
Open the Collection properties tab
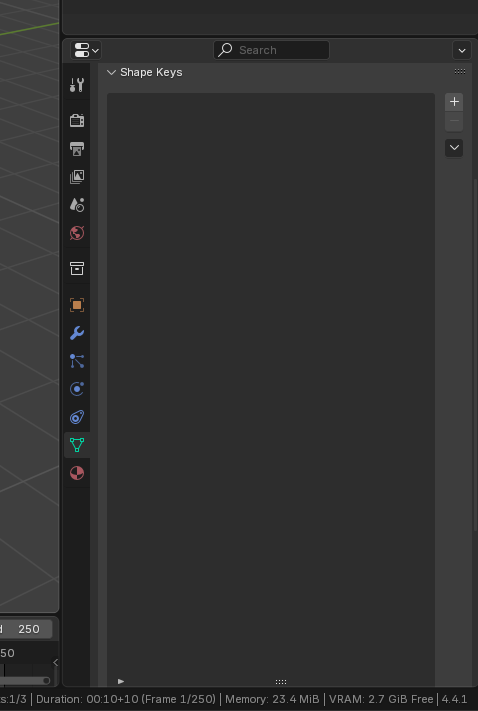[77, 268]
